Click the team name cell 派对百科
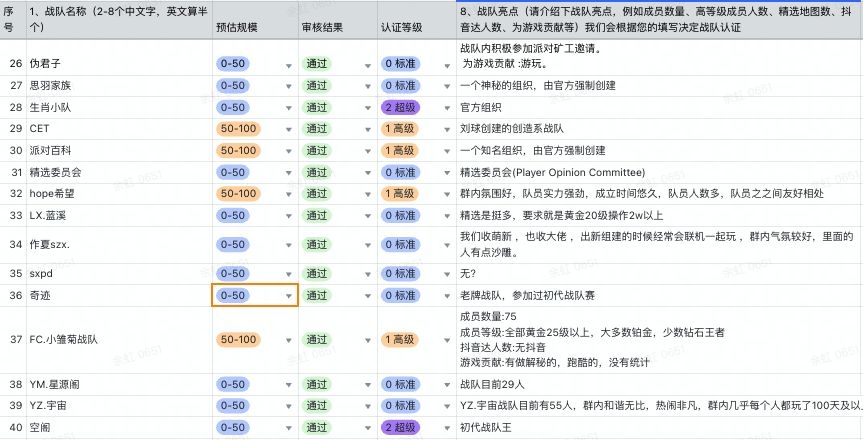This screenshot has width=863, height=440. (119, 150)
